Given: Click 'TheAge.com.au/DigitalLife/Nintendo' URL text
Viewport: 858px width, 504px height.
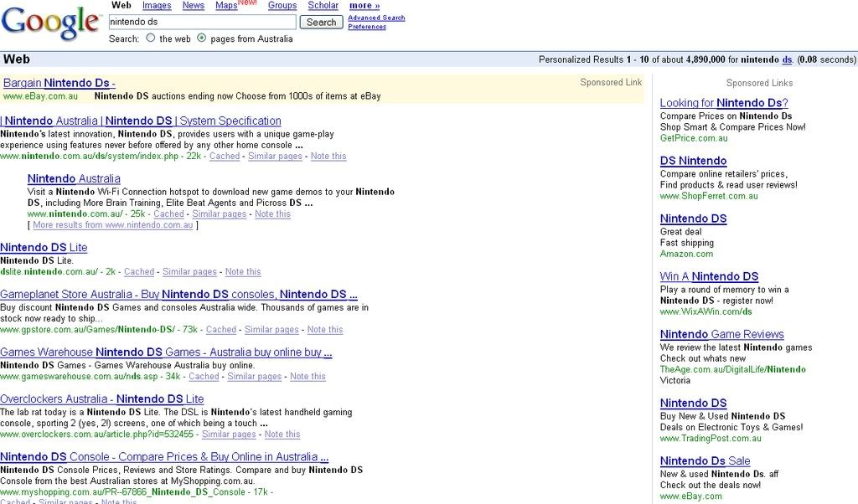Looking at the screenshot, I should (x=732, y=369).
